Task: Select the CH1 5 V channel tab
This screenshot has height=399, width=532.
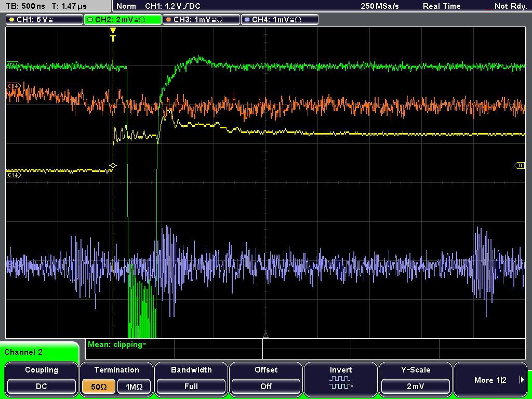Action: [x=45, y=20]
